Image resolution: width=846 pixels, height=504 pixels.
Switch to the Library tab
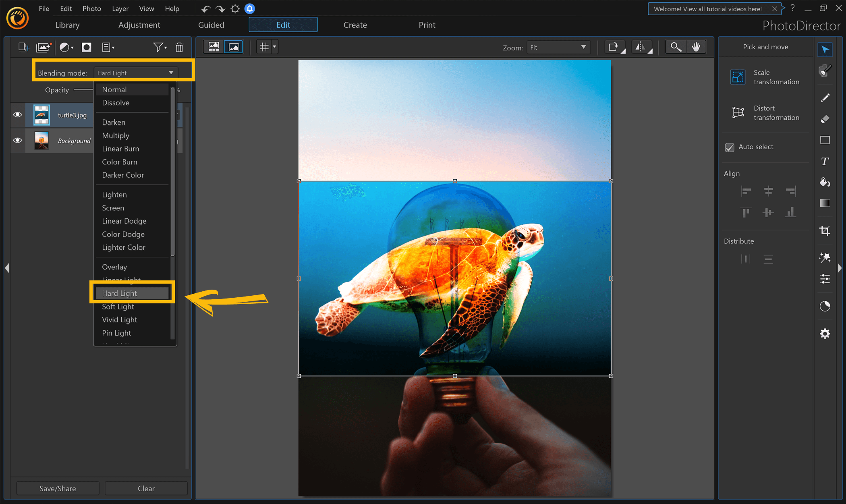tap(67, 25)
